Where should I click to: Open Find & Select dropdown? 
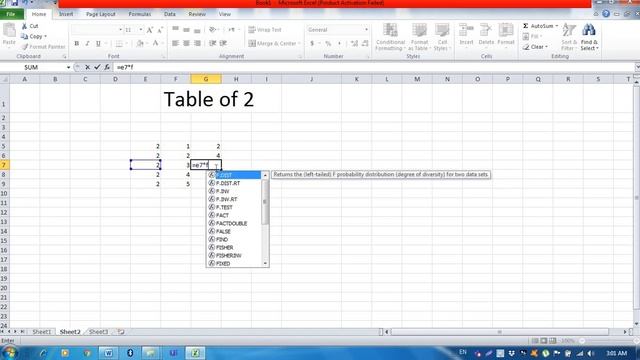click(589, 37)
